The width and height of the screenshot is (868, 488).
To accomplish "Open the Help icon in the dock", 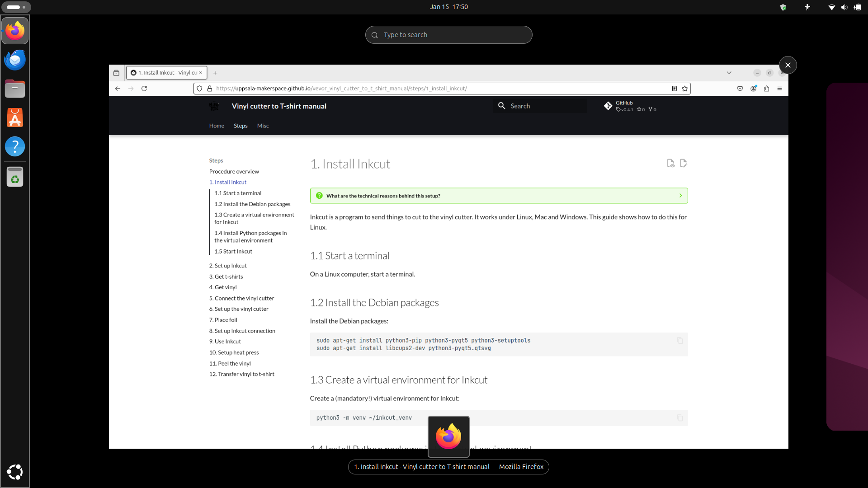I will click(x=15, y=146).
